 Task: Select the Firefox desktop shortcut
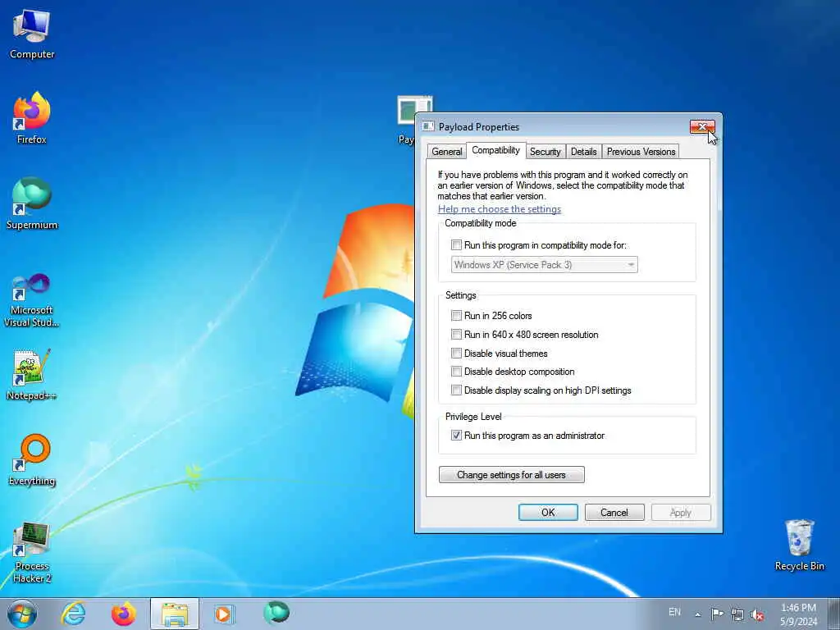(32, 118)
